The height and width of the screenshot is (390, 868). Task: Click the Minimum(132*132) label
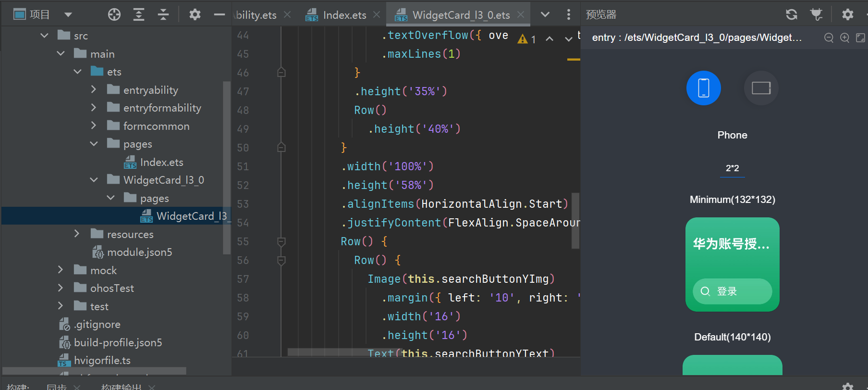(x=733, y=200)
